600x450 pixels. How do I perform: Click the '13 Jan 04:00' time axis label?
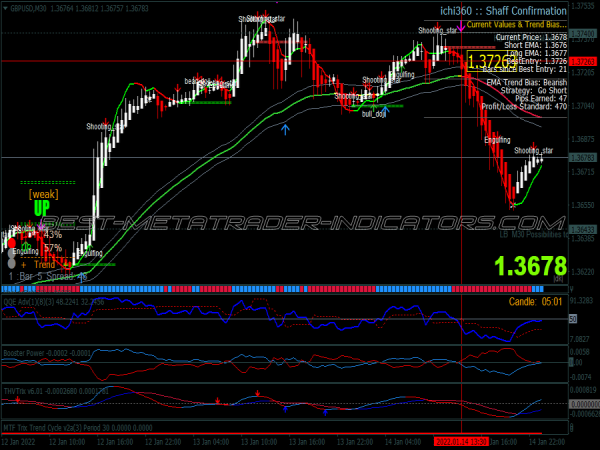click(211, 442)
